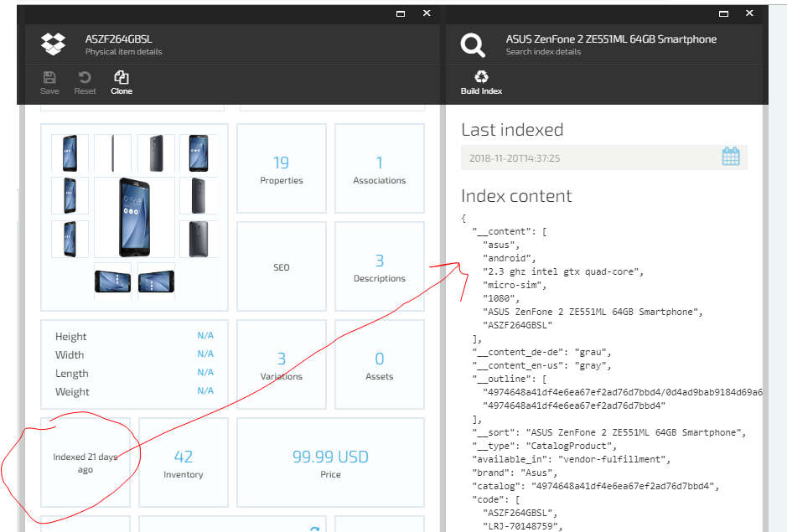Open the 3 Variations tile
Screen dimensions: 787x532
point(281,364)
